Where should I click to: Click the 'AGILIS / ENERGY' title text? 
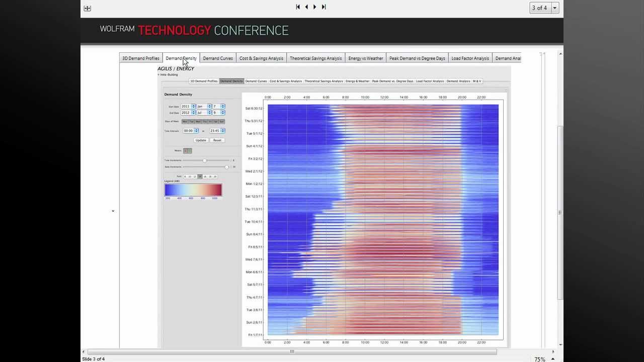click(x=176, y=68)
